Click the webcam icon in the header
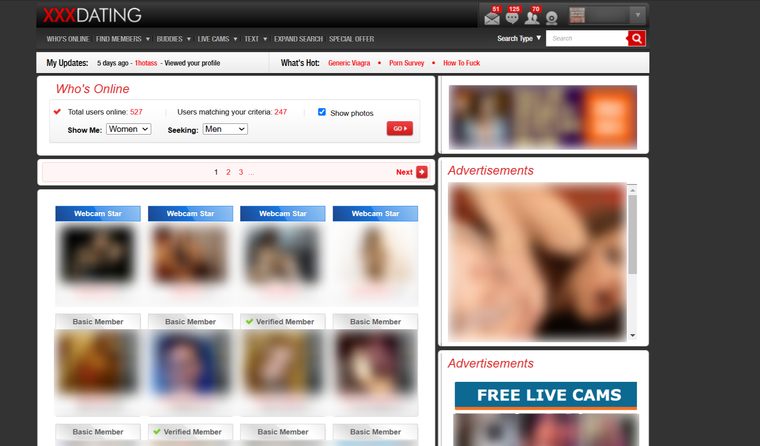Viewport: 760px width, 446px height. 552,18
